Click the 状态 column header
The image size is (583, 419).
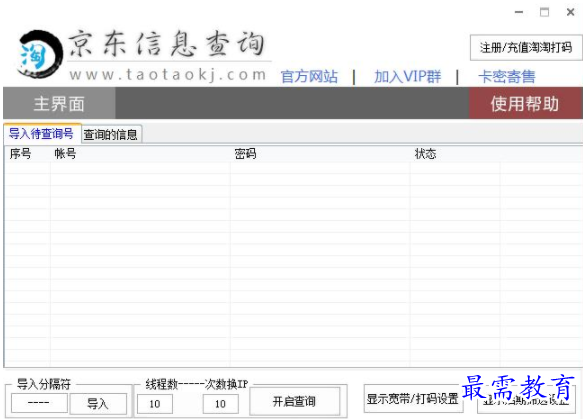(x=455, y=154)
